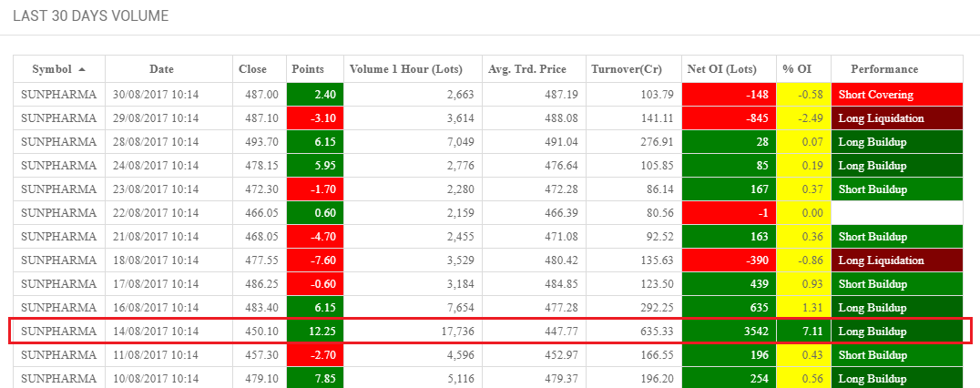Click date 17/08/2017 10:14
This screenshot has width=980, height=388.
point(156,283)
